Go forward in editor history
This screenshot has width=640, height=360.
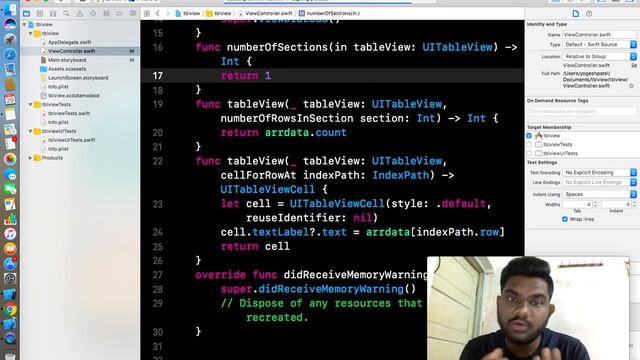click(167, 13)
